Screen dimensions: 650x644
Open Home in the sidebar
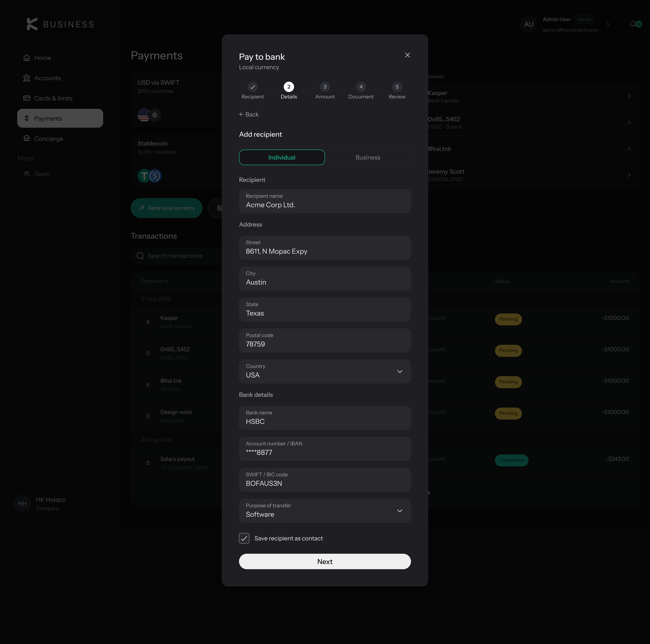[60, 58]
